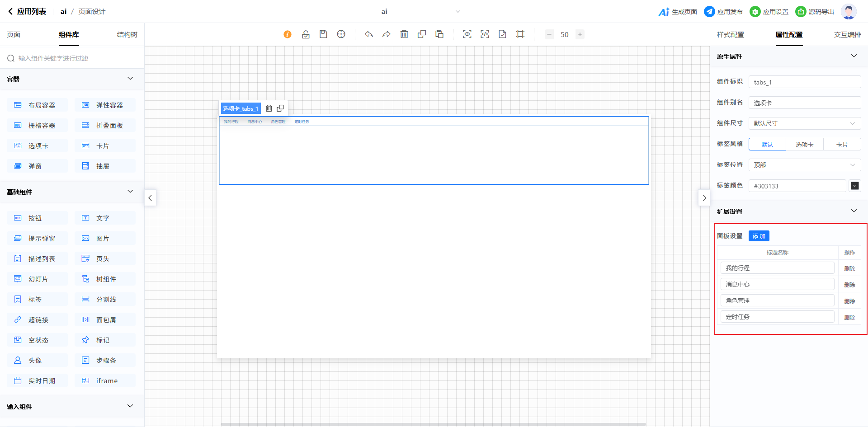Collapse the 容器 component section
Image resolution: width=868 pixels, height=427 pixels.
(130, 79)
